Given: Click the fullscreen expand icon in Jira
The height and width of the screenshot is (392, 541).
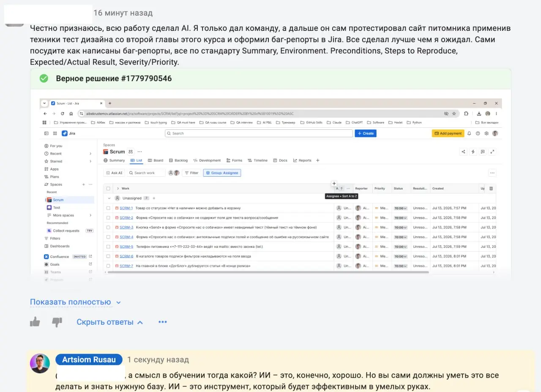Looking at the screenshot, I should 492,152.
